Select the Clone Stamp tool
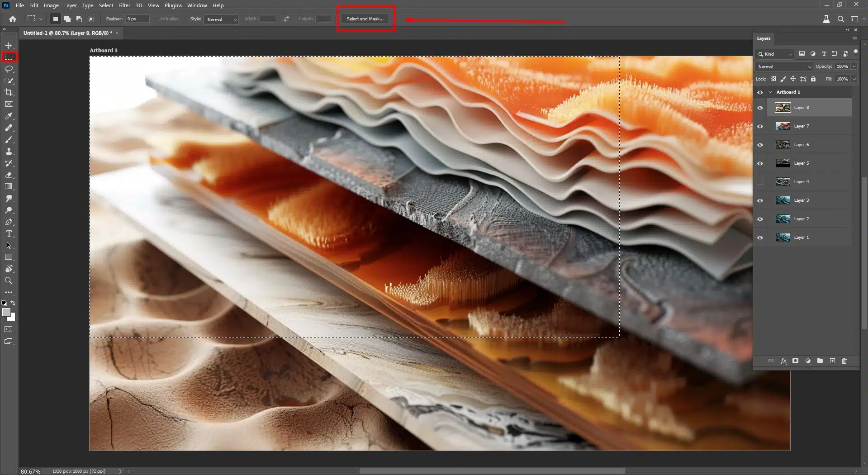 point(9,151)
